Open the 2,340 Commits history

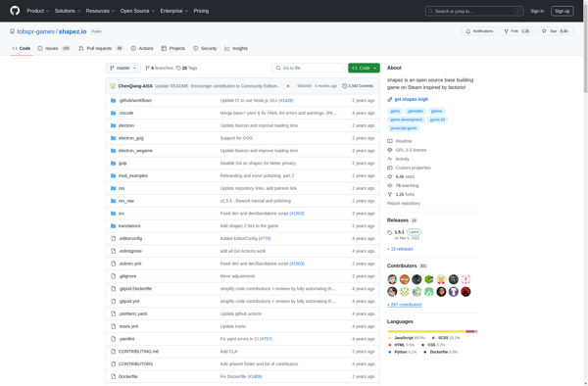(x=358, y=86)
